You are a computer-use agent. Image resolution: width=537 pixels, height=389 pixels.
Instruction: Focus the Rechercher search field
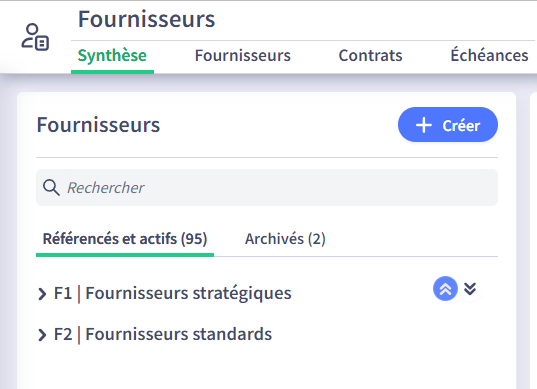(267, 188)
